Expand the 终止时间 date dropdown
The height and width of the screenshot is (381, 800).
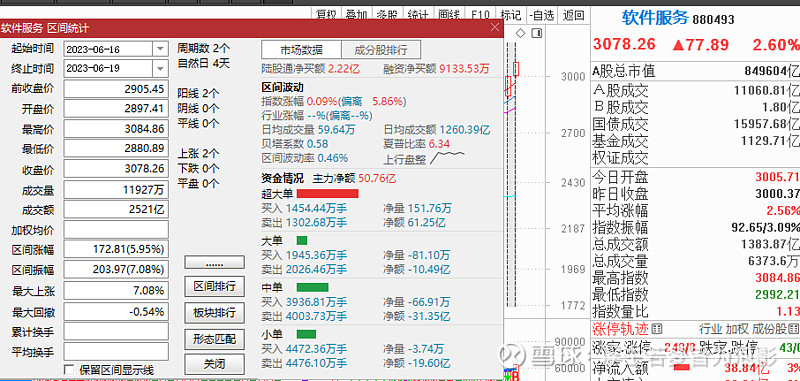tap(161, 68)
